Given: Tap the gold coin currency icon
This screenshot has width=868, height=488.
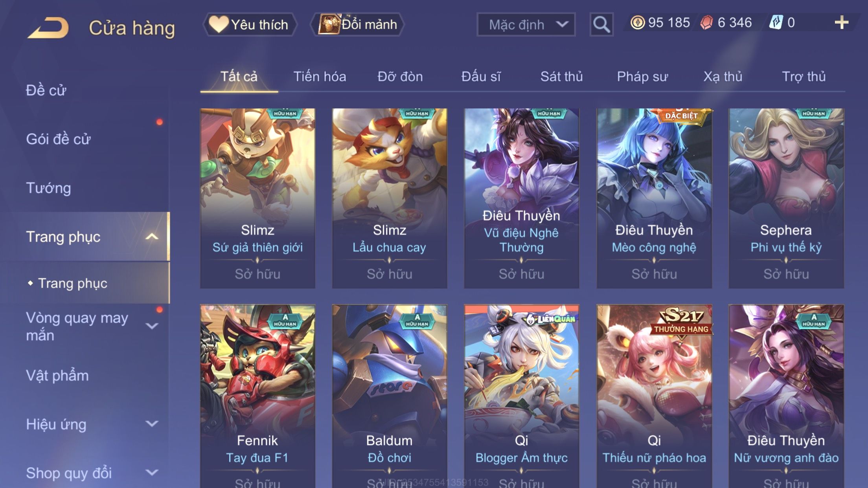Looking at the screenshot, I should [x=637, y=22].
